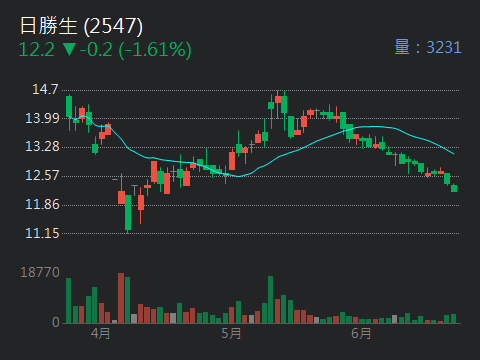Click the 14.7 price axis label

45,89
